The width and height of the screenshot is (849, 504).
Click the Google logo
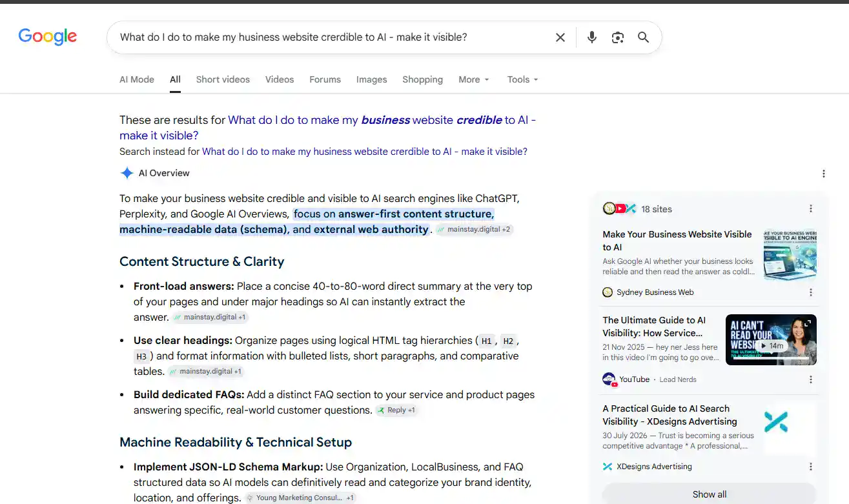[48, 37]
